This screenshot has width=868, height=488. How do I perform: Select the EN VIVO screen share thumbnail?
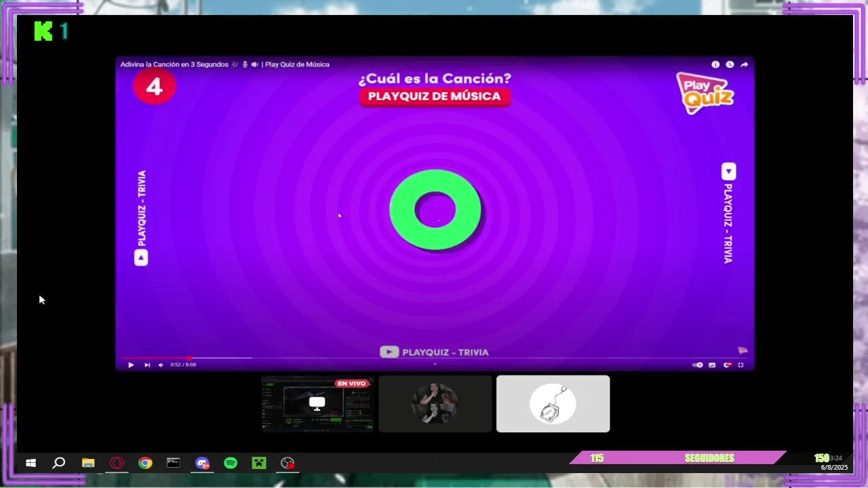pyautogui.click(x=317, y=403)
